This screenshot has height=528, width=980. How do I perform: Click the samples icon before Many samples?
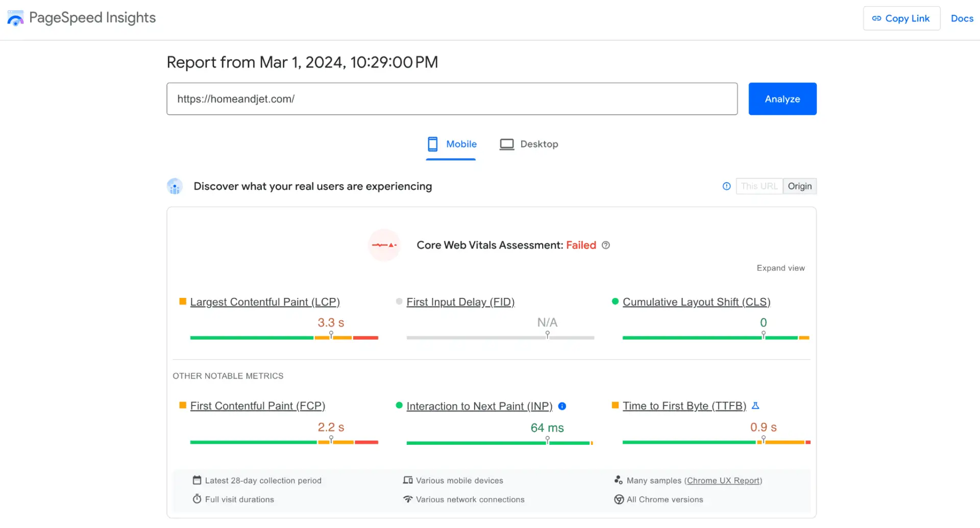(x=619, y=480)
